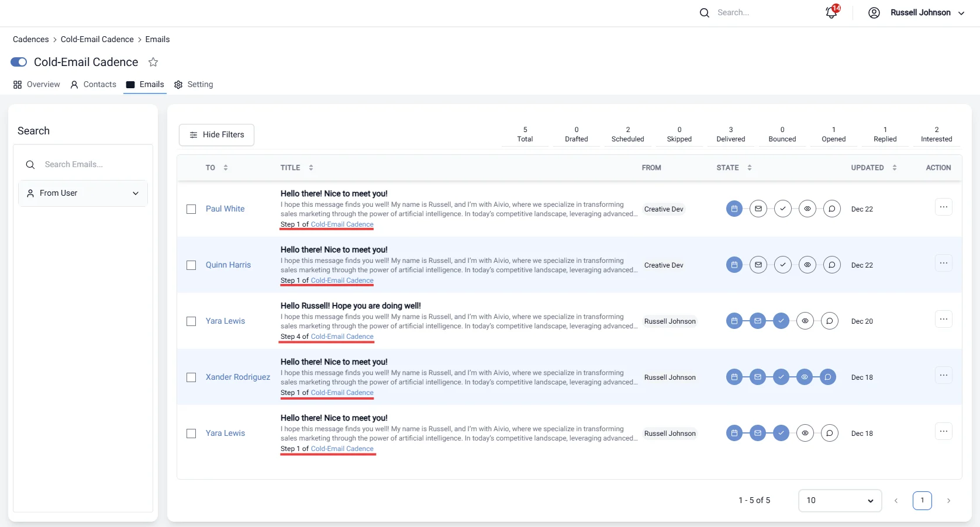Filter by the Drafted status count
The image size is (980, 527).
577,134
